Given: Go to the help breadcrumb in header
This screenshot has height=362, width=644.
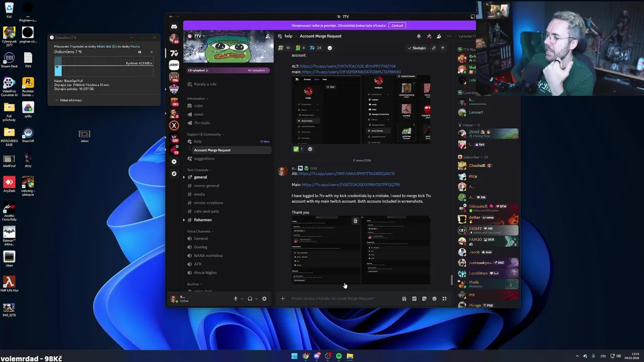Looking at the screenshot, I should click(288, 36).
